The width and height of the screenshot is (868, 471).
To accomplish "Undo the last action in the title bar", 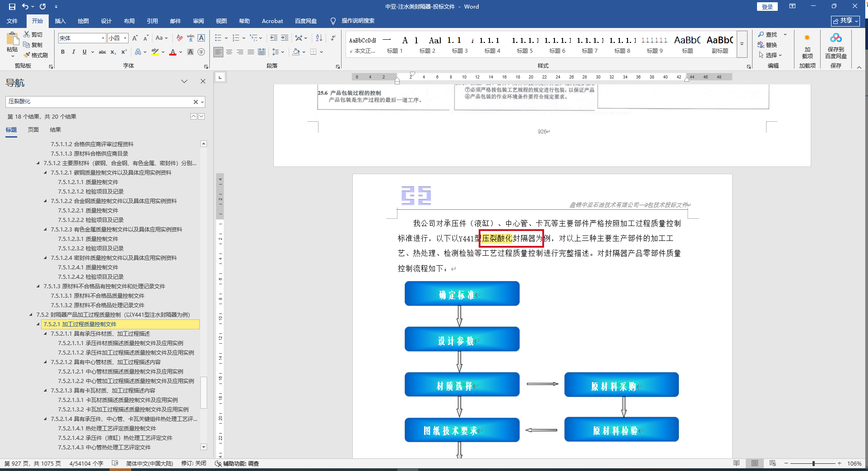I will coord(25,6).
